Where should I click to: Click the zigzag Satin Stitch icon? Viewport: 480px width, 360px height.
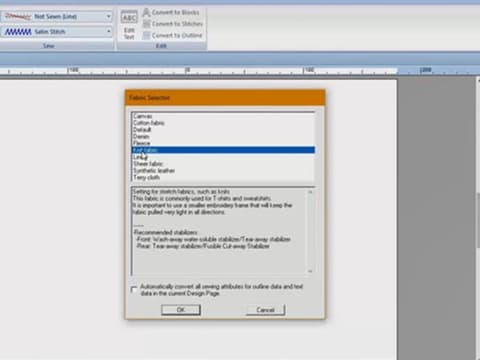(18, 32)
